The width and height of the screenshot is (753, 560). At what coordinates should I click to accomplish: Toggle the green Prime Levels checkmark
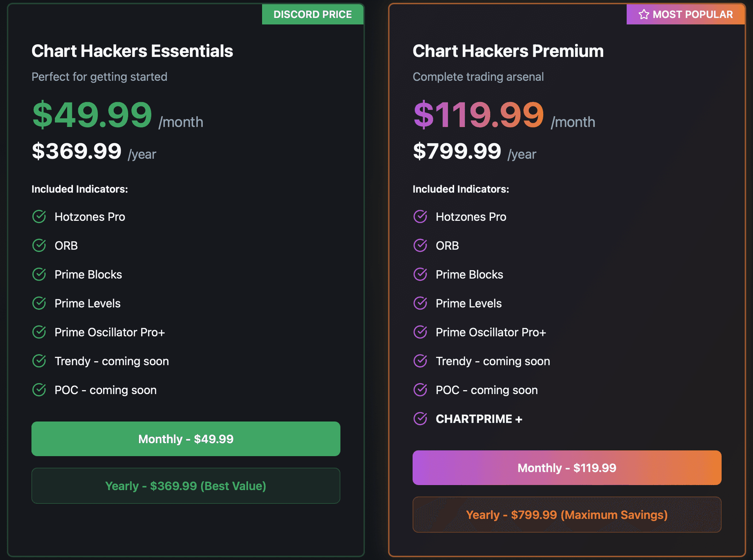39,303
